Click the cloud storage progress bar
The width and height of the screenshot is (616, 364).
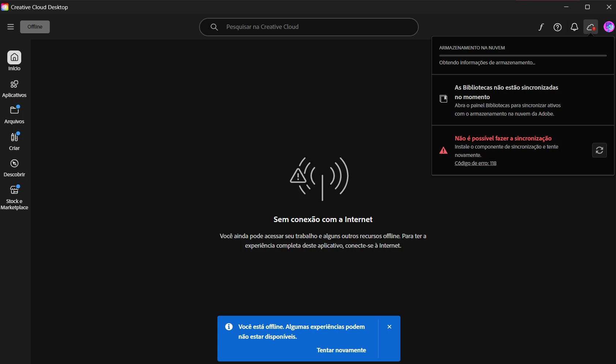523,56
